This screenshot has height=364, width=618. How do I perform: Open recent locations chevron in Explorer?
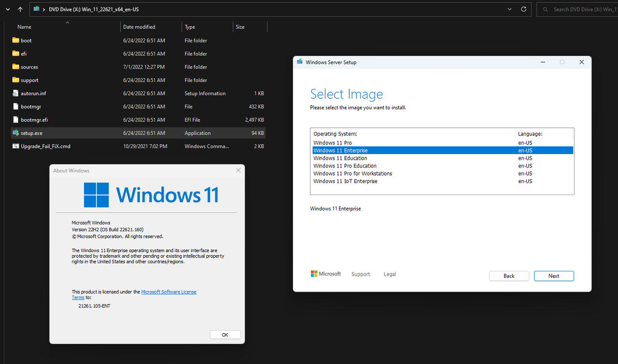[7, 9]
